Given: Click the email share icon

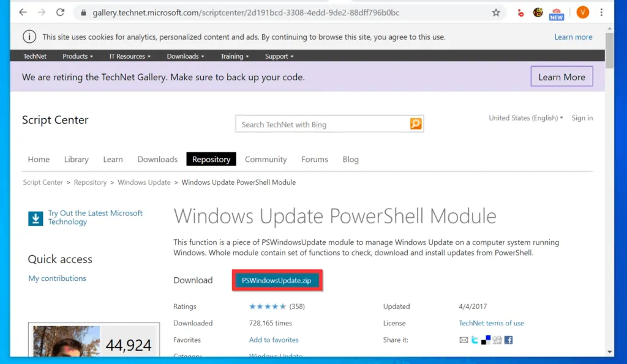Looking at the screenshot, I should click(x=464, y=340).
